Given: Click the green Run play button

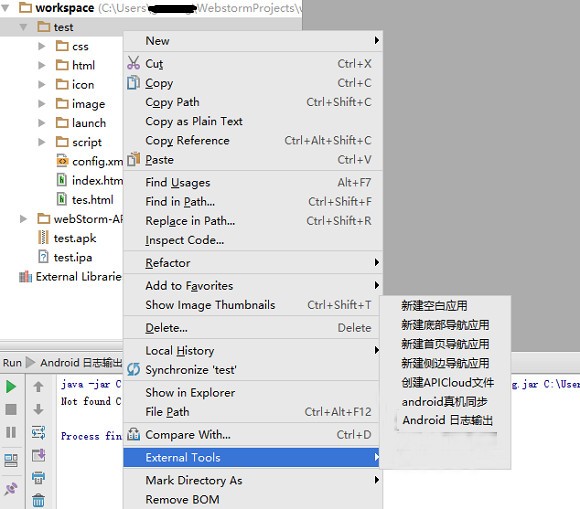Looking at the screenshot, I should pyautogui.click(x=11, y=387).
